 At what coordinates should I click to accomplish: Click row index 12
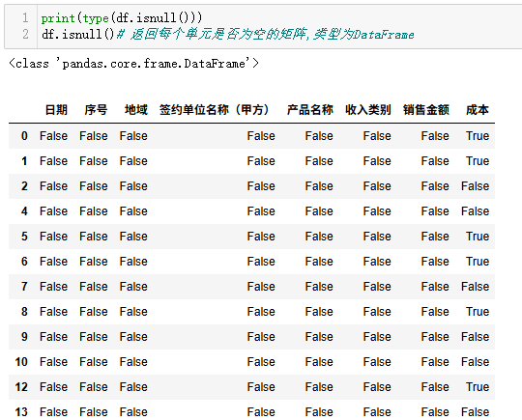(21, 387)
